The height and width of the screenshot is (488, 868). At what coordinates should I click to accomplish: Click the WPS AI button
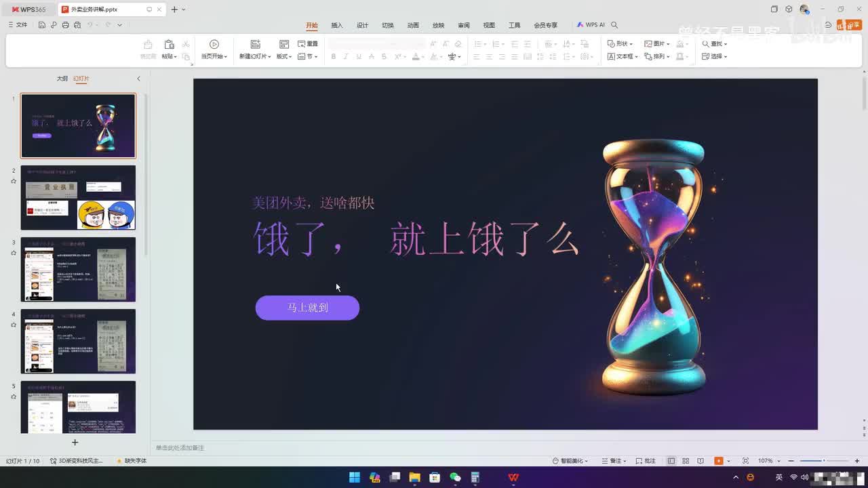tap(591, 25)
